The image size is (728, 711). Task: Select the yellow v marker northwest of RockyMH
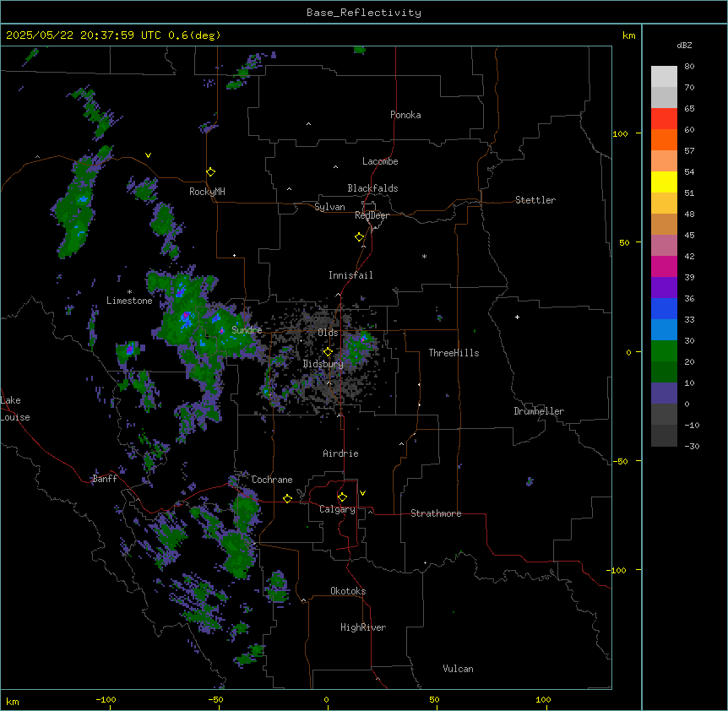pos(148,155)
